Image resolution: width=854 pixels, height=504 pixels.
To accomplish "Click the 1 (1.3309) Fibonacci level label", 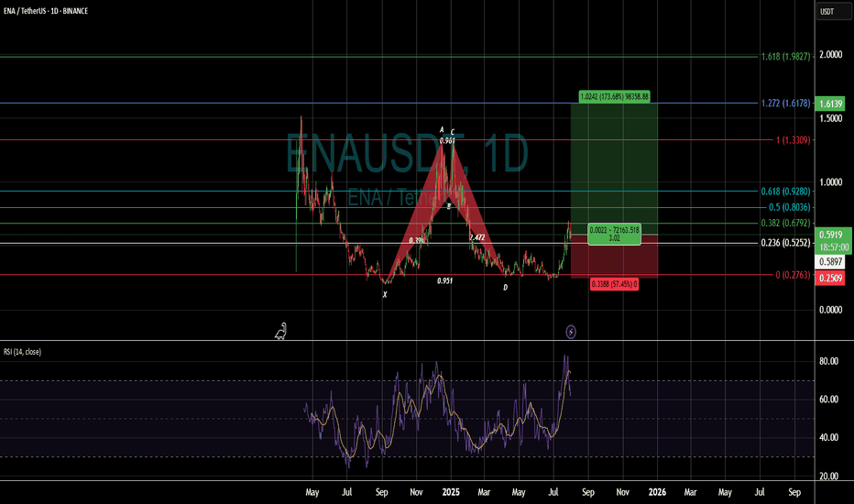I will pyautogui.click(x=793, y=140).
